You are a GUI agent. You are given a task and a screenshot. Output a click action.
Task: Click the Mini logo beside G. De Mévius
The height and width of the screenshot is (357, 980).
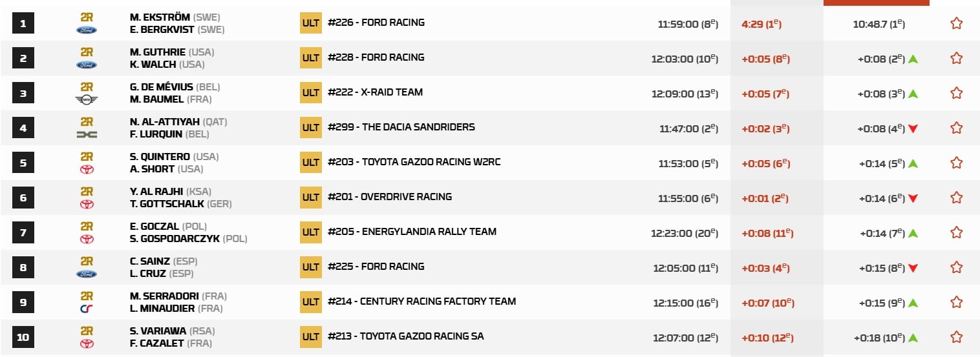(x=87, y=99)
